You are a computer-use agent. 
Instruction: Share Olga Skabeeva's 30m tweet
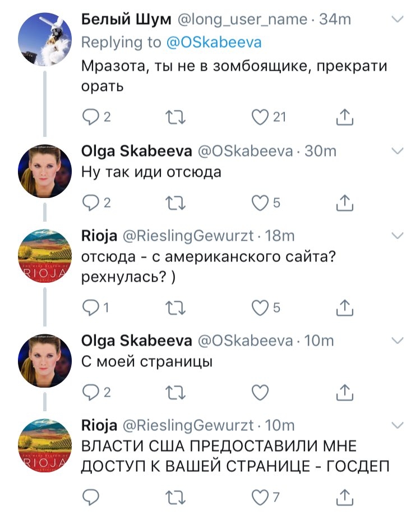click(344, 203)
